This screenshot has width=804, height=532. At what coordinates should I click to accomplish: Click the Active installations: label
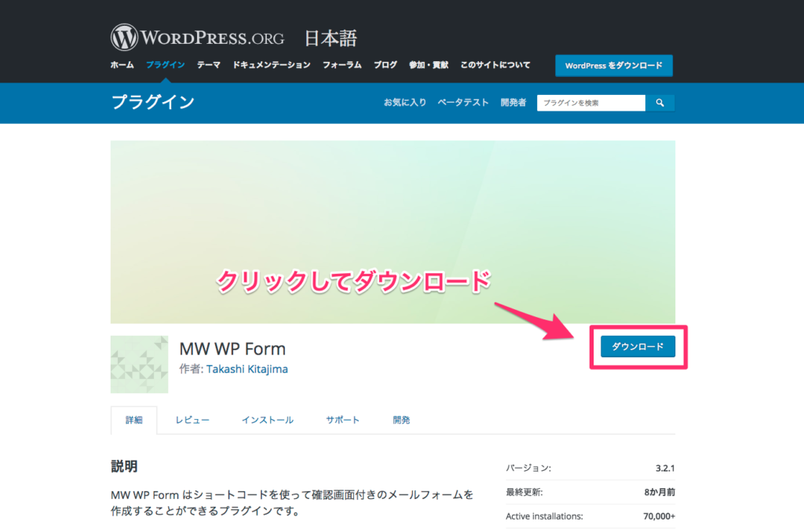click(x=544, y=516)
